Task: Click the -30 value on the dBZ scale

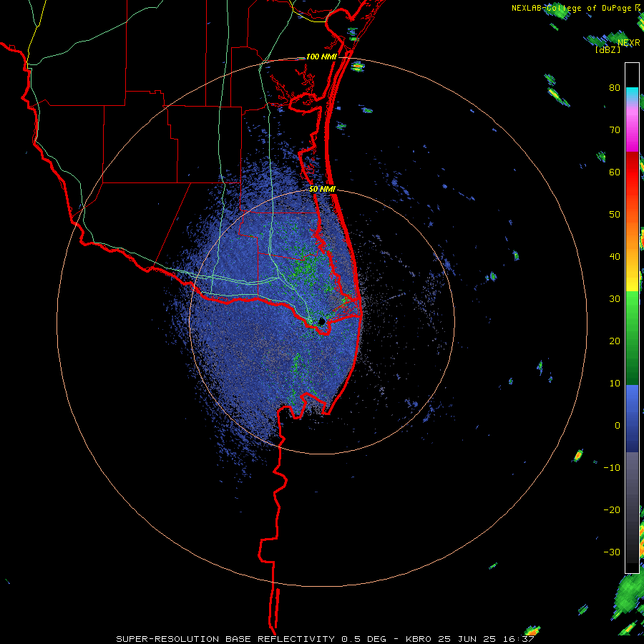Action: [x=612, y=552]
